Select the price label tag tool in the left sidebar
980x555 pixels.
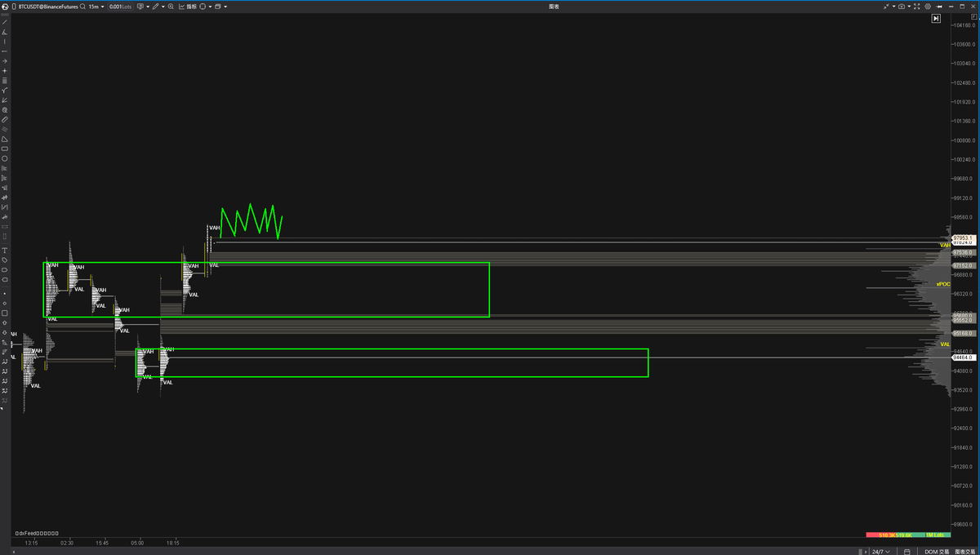5,260
